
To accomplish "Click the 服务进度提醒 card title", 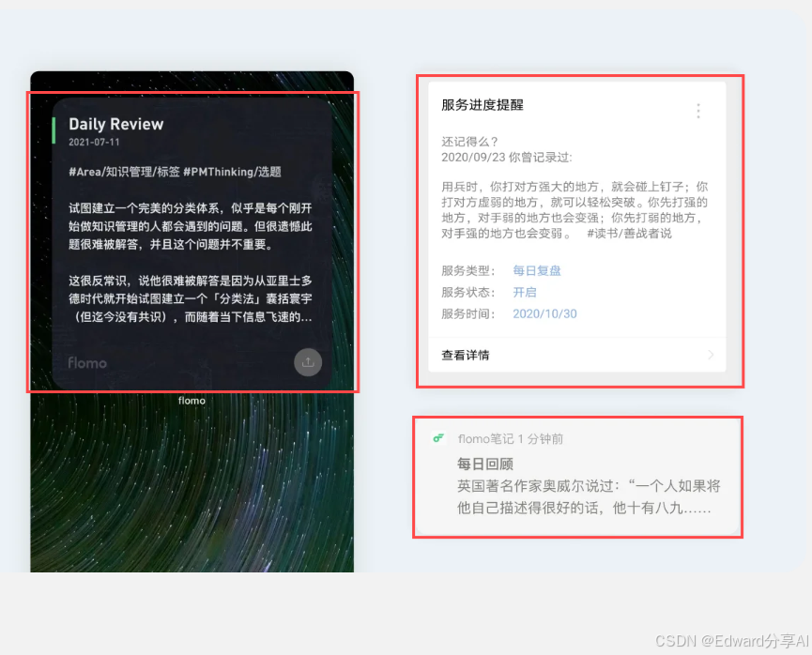I will (483, 105).
